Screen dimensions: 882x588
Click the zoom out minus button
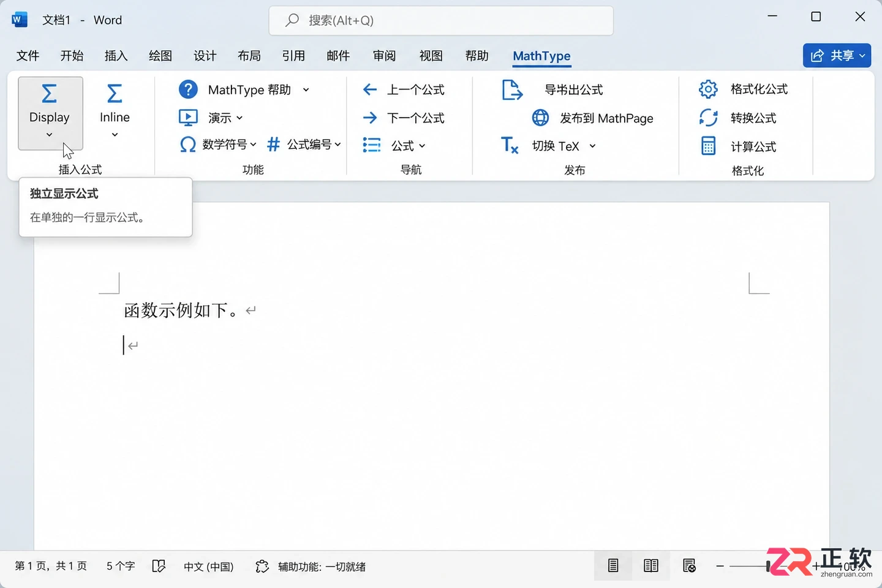(x=720, y=566)
